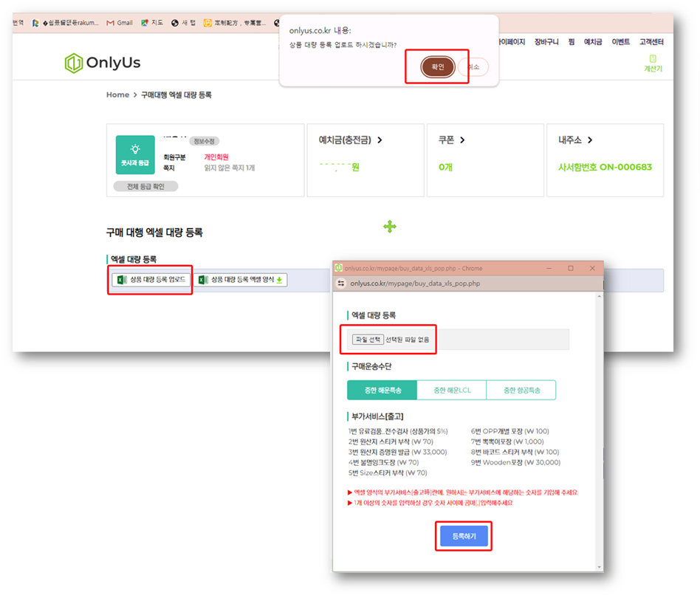Expand the 내주소 section arrow
This screenshot has height=598, width=700.
pos(590,140)
